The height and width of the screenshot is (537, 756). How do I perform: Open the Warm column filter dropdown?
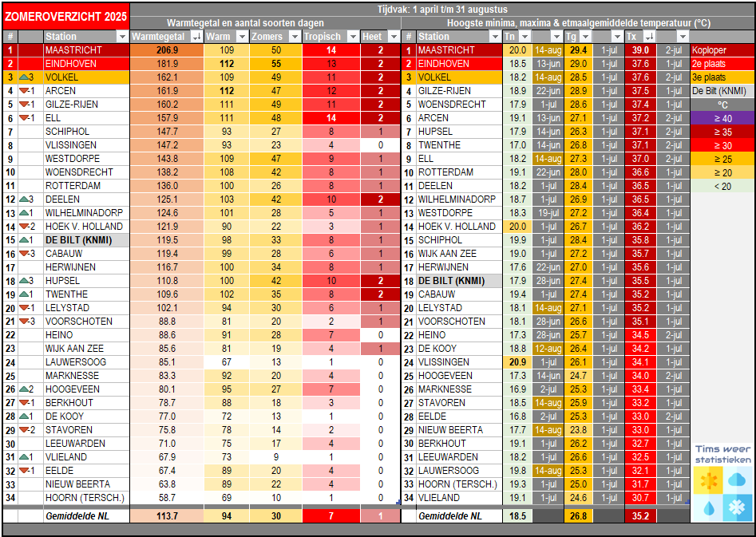pos(242,37)
